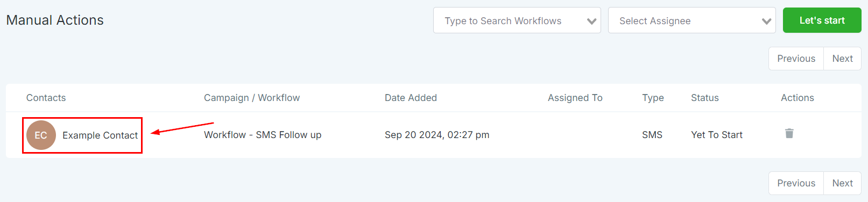Select the Campaign / Workflow column header

(x=252, y=98)
